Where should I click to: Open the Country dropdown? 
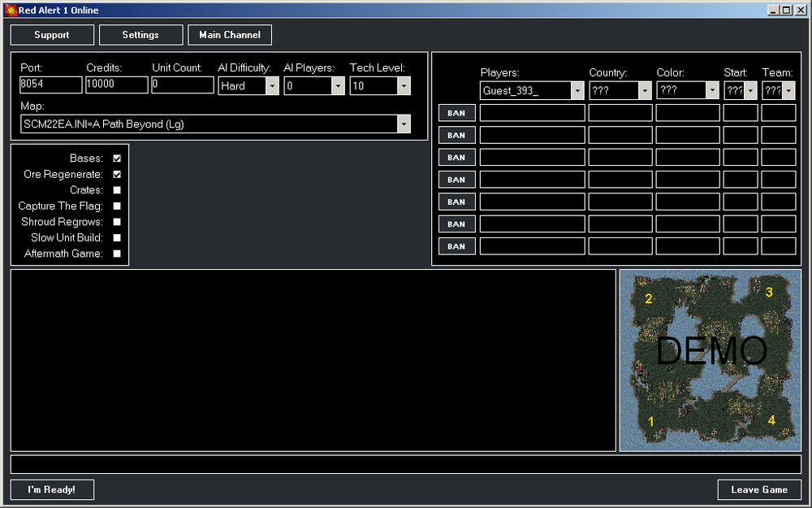[645, 91]
